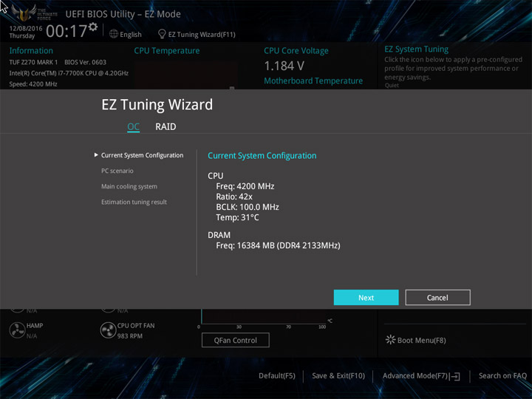
Task: Click the 12/08/2016 date text
Action: pyautogui.click(x=26, y=28)
